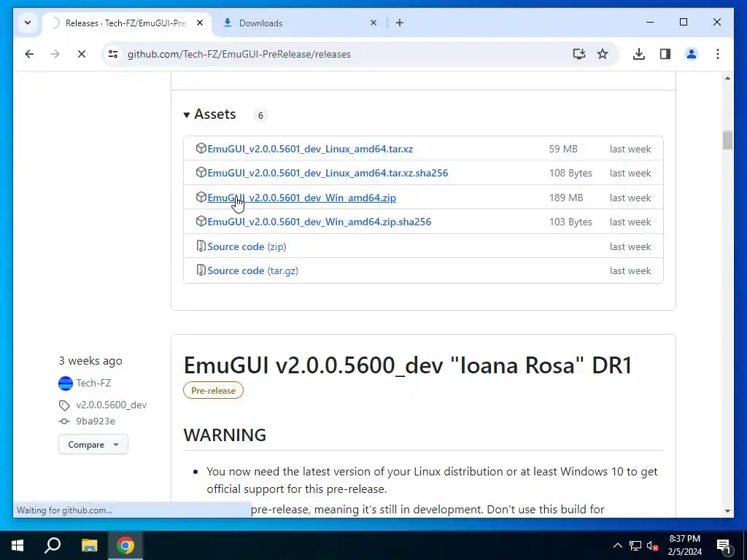Open the v2.0.0.5600_dev tag link
747x560 pixels.
pos(112,405)
